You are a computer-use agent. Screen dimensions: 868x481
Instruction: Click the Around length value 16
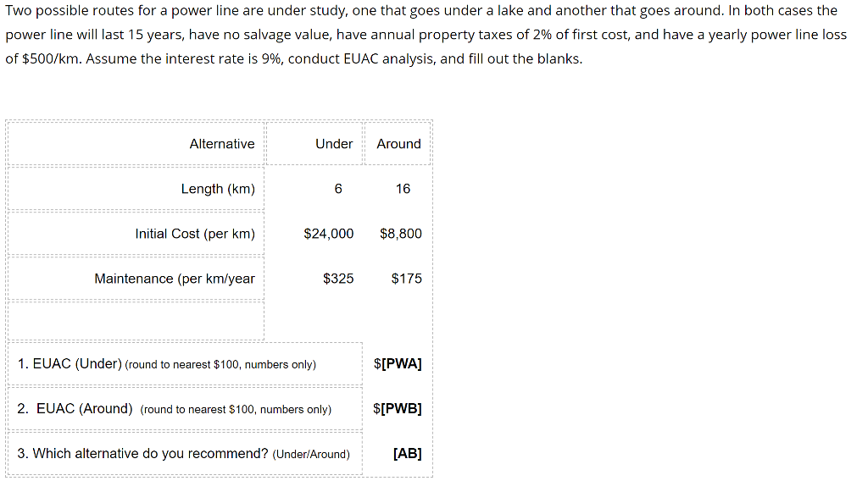(x=403, y=189)
